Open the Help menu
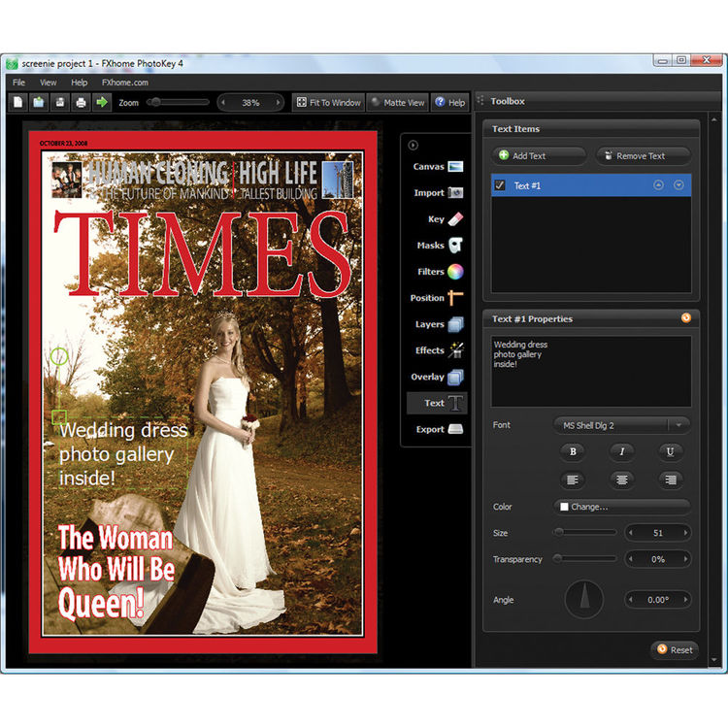 click(79, 83)
